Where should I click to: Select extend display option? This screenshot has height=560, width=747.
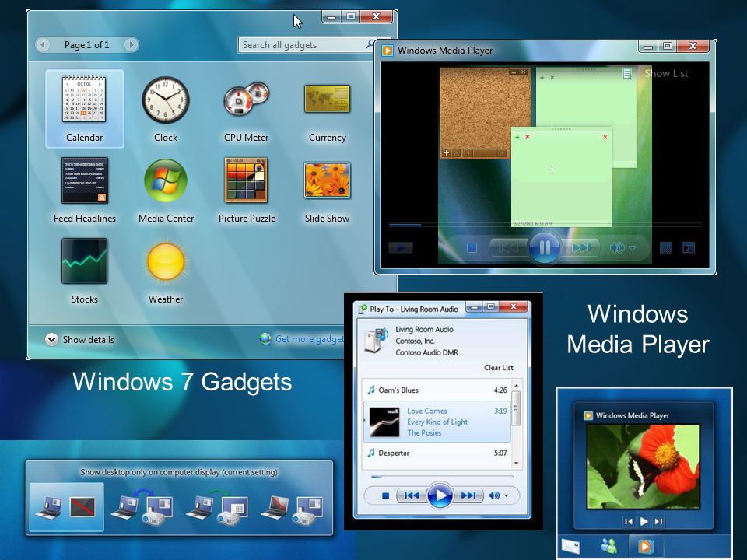point(217,507)
